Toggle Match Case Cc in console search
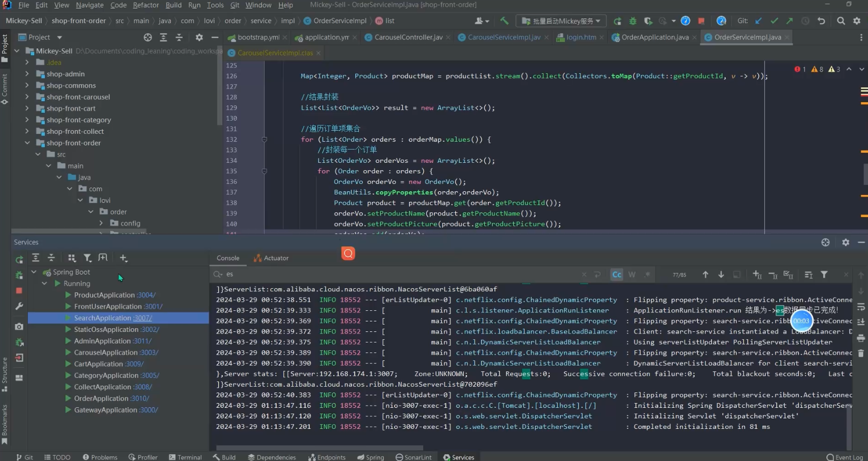Screen dimensions: 868x461 (617, 274)
